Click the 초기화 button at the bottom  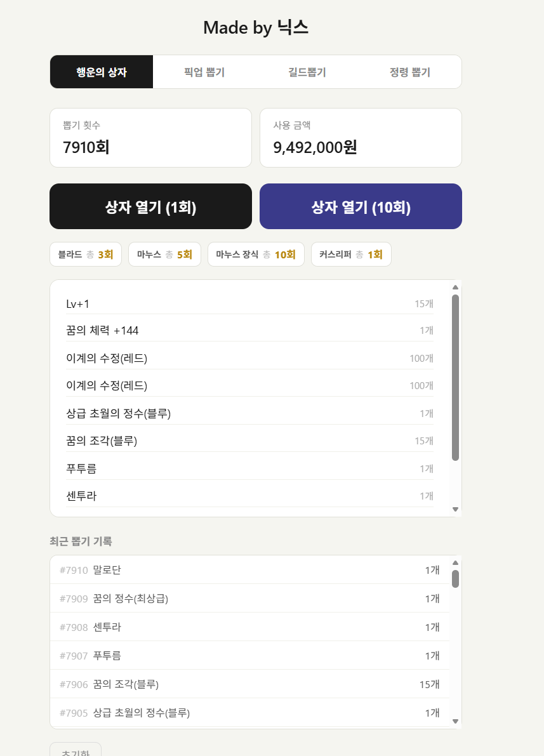(76, 751)
